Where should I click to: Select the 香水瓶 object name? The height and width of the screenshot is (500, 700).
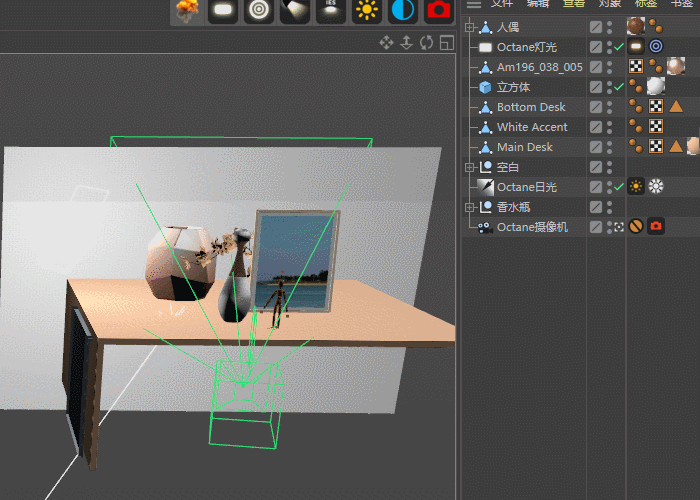(x=513, y=207)
